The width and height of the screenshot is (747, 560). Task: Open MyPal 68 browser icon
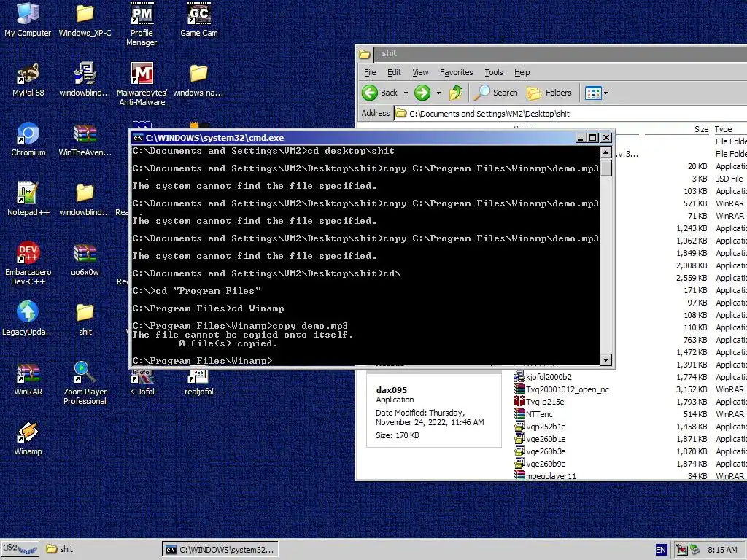coord(28,80)
